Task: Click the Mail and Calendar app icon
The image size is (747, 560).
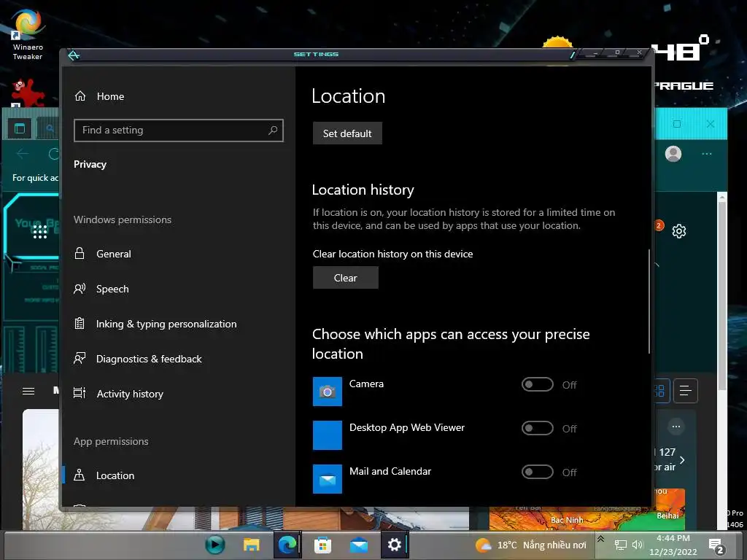Action: (328, 479)
